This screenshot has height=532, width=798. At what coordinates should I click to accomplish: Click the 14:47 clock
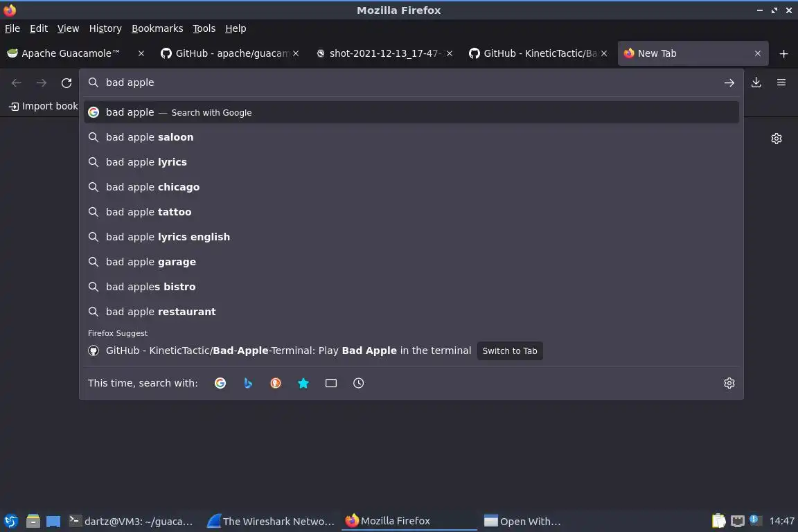781,521
